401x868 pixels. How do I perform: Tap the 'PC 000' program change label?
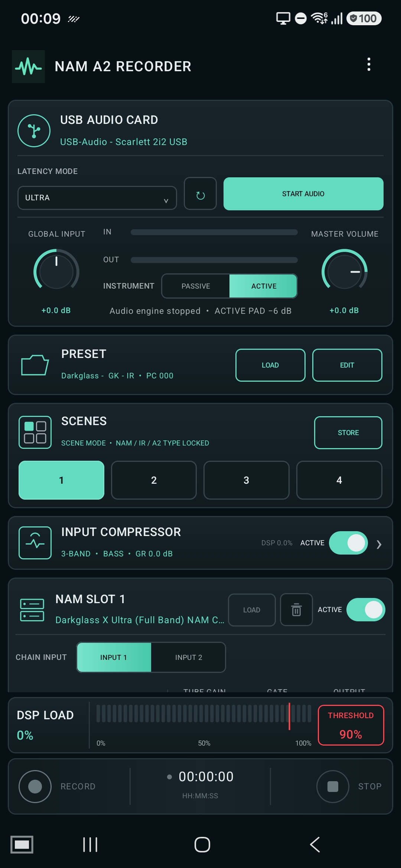point(160,376)
